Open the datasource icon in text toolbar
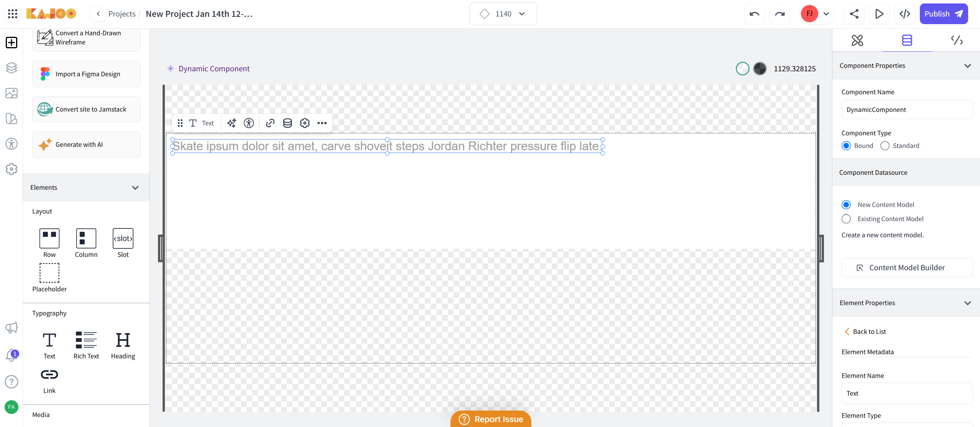 [288, 123]
